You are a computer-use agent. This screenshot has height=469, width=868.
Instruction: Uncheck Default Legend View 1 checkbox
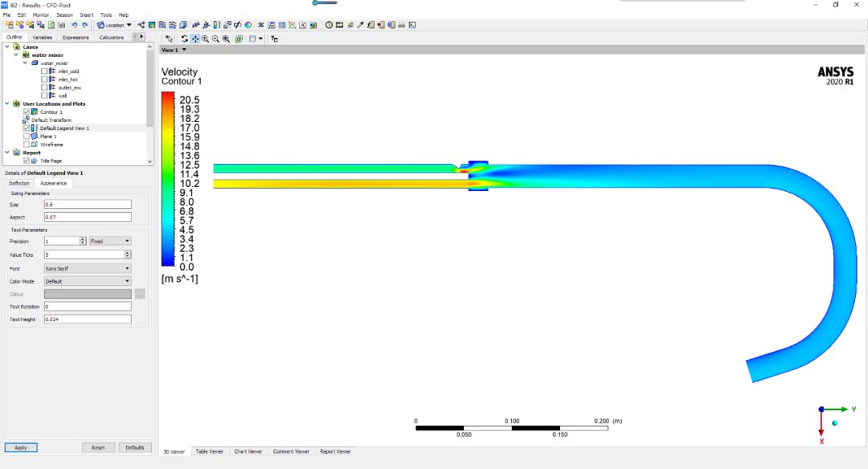point(26,128)
